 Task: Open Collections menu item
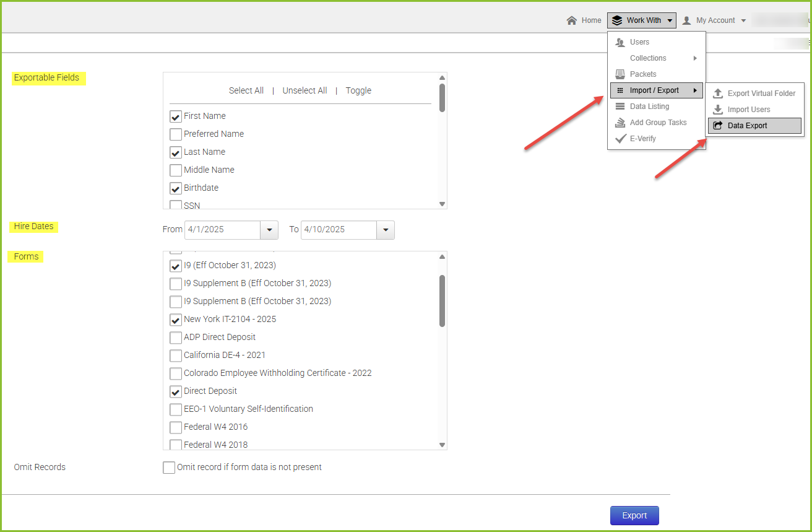click(x=656, y=58)
